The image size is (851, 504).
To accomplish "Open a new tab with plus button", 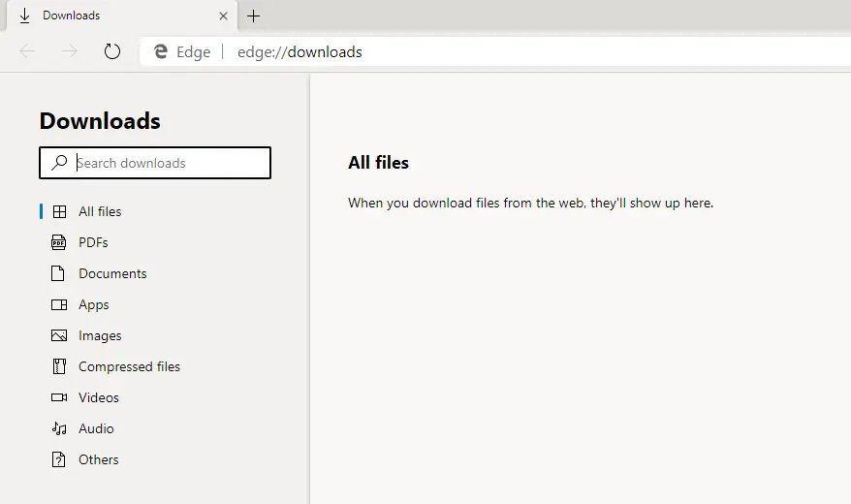I will [x=253, y=16].
